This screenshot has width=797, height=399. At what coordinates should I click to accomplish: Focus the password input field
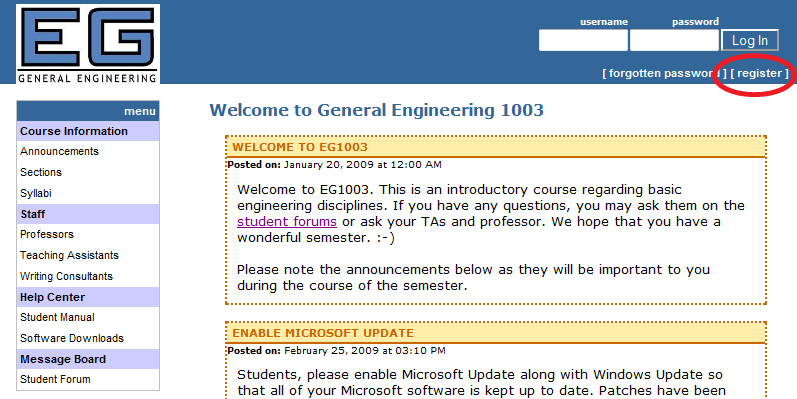pos(674,40)
